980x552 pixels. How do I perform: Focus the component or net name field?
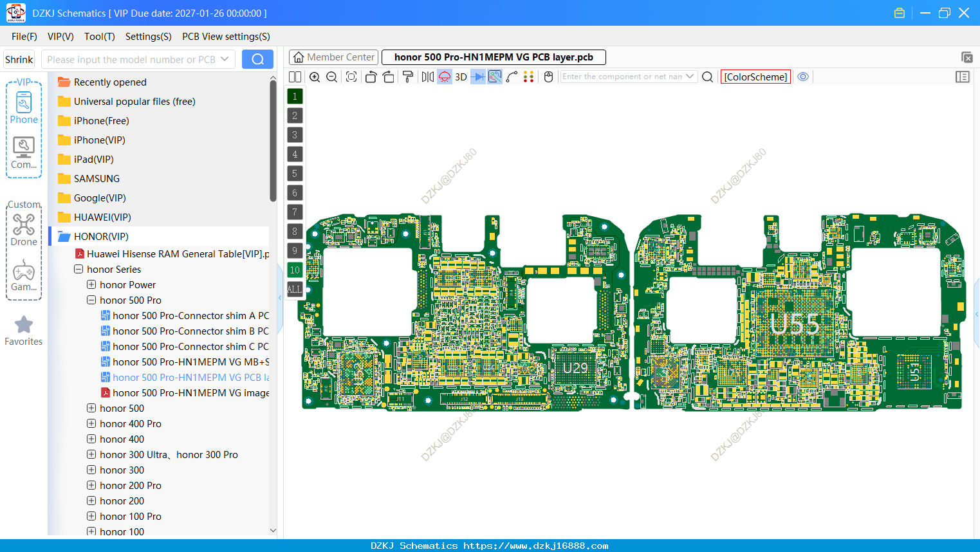(622, 77)
